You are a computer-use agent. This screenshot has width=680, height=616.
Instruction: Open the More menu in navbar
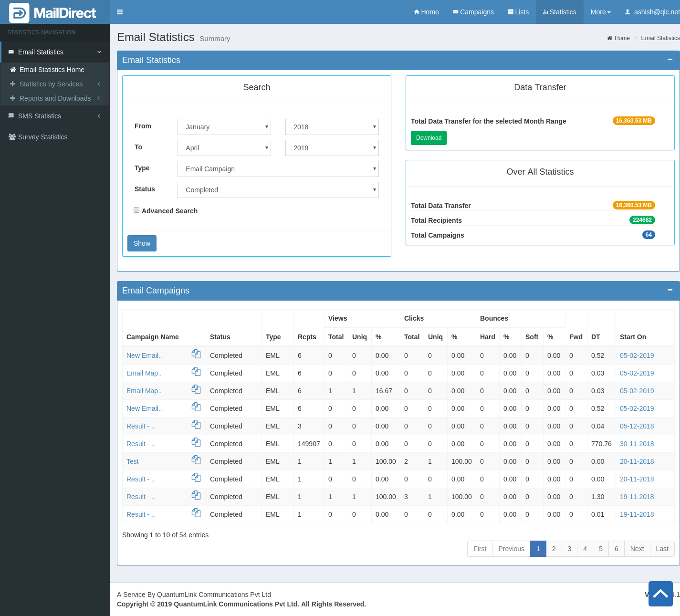600,12
